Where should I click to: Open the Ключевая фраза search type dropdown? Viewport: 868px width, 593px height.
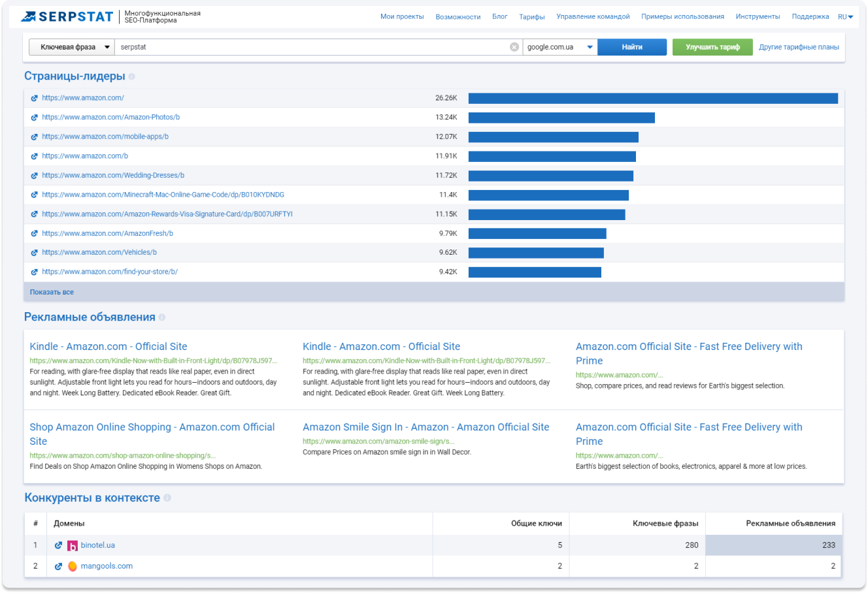coord(72,47)
